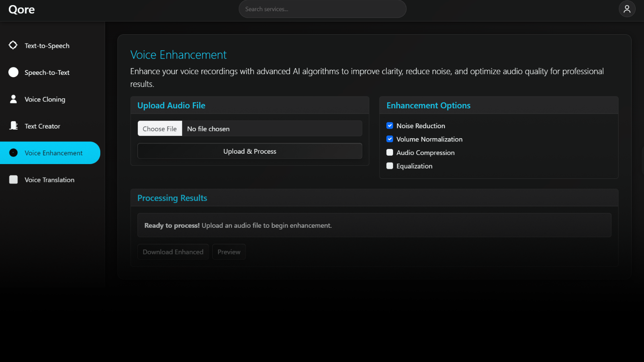This screenshot has height=362, width=644.
Task: Click the Qore logo
Action: (22, 10)
